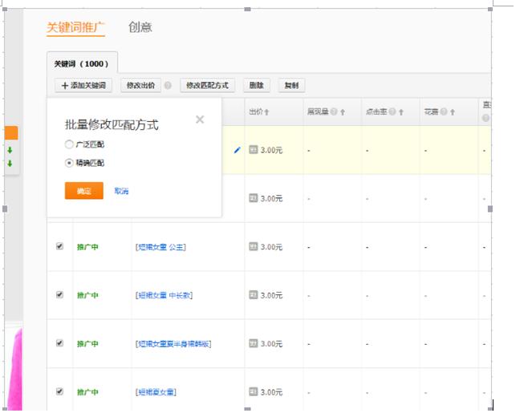Click 推广中 status in the 短裙夏女童 row

click(x=87, y=393)
